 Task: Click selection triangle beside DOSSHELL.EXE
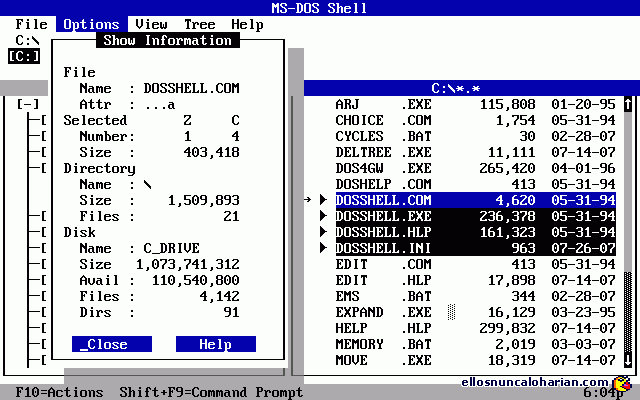[x=323, y=216]
